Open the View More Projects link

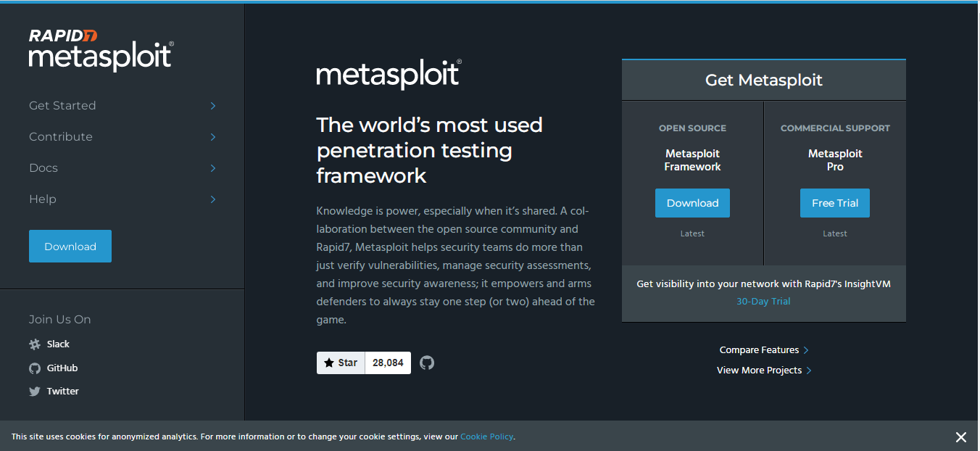pyautogui.click(x=759, y=371)
